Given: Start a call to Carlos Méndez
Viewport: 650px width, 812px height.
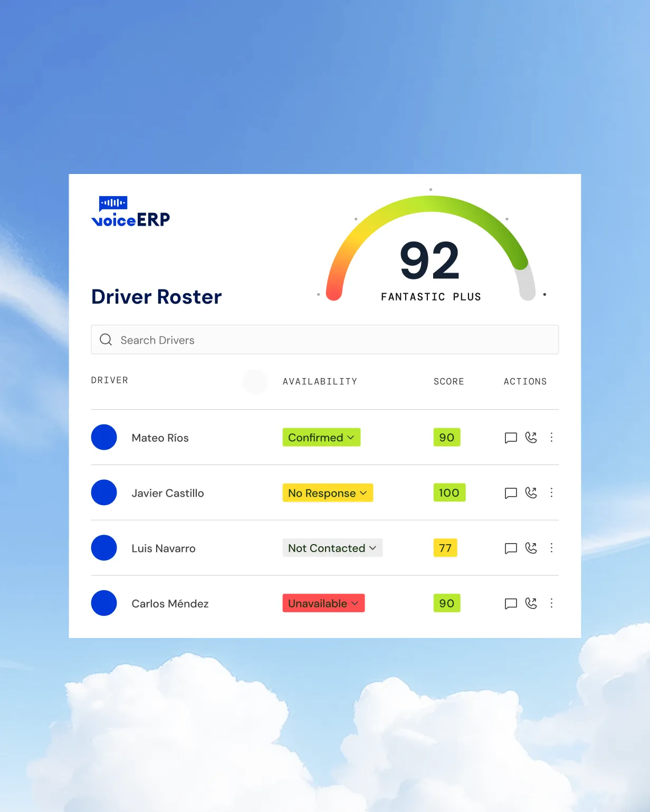Looking at the screenshot, I should (x=531, y=604).
